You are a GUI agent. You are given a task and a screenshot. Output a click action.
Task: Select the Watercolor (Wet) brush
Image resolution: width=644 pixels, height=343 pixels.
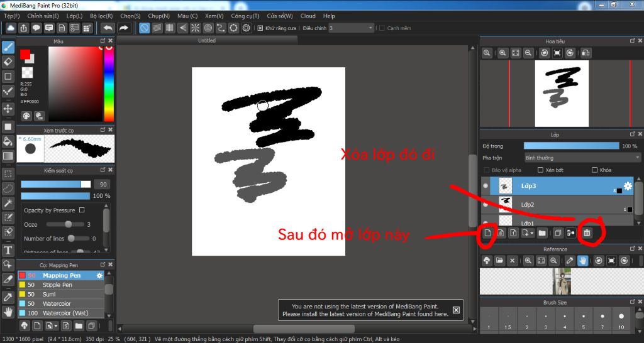coord(60,313)
